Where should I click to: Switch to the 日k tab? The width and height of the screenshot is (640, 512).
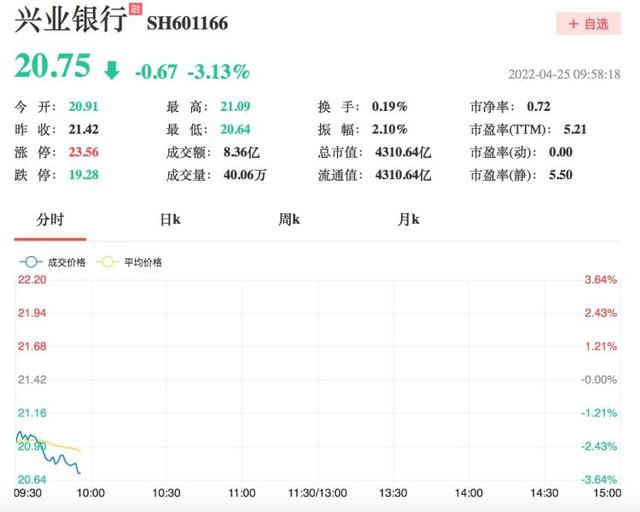pos(170,220)
